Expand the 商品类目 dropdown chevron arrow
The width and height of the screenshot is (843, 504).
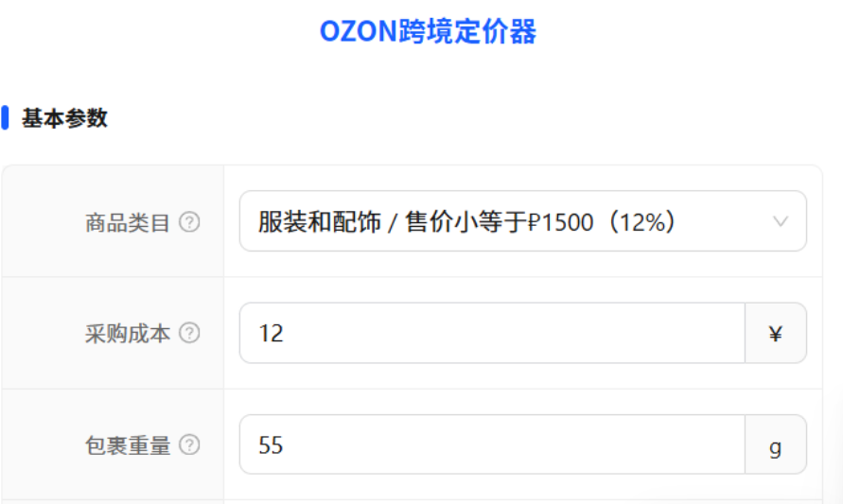781,221
